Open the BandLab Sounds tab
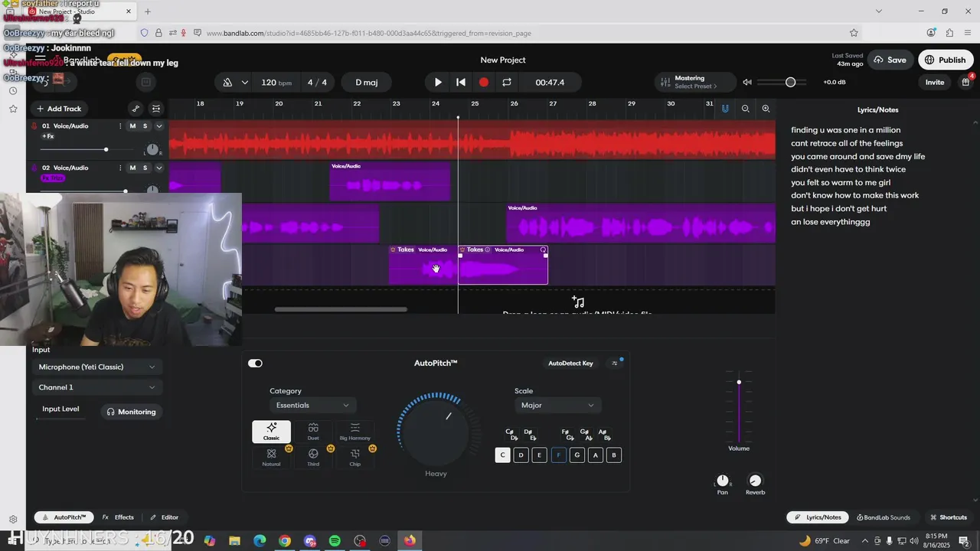This screenshot has height=551, width=980. [x=884, y=517]
